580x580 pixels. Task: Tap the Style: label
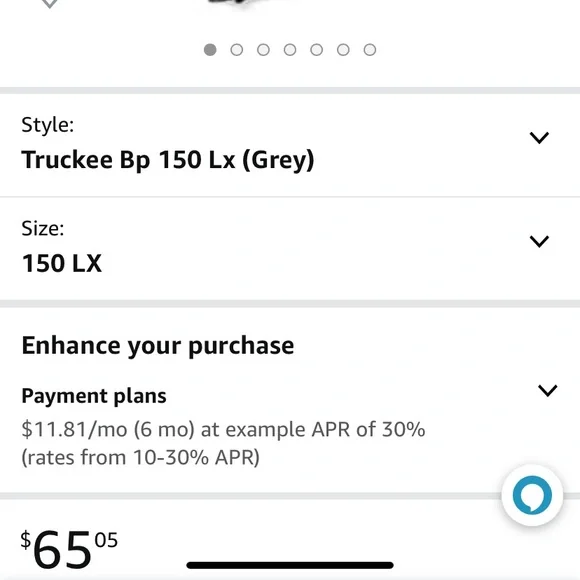click(48, 125)
